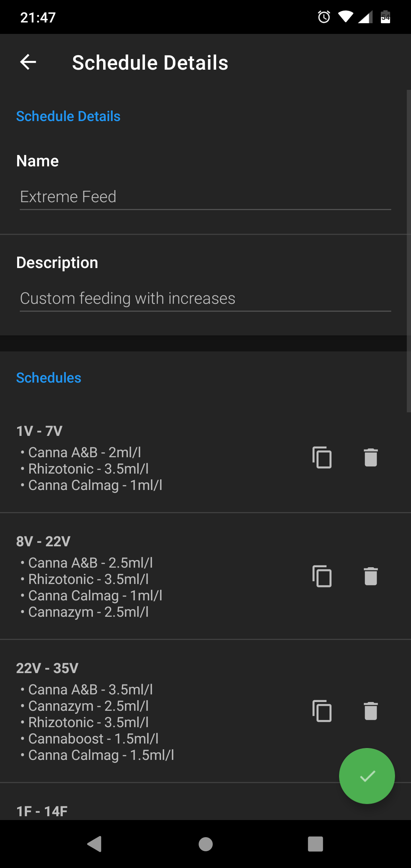
Task: Tap the alarm icon in status bar
Action: tap(324, 17)
